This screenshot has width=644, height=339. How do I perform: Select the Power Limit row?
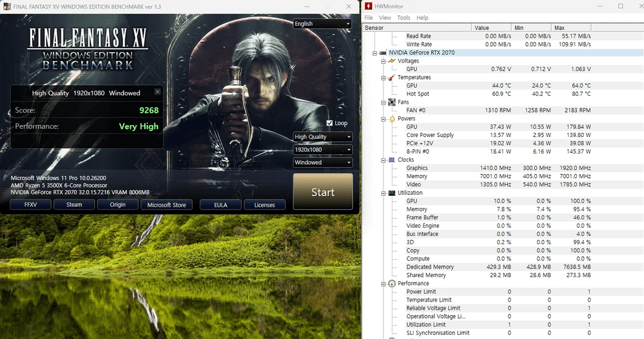pyautogui.click(x=498, y=292)
